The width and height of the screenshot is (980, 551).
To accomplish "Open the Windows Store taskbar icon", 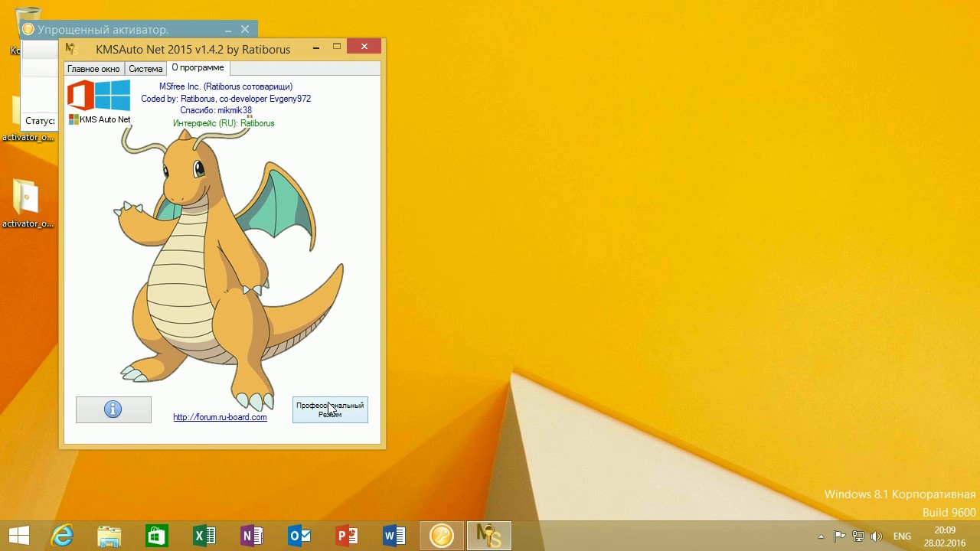I will pos(157,536).
